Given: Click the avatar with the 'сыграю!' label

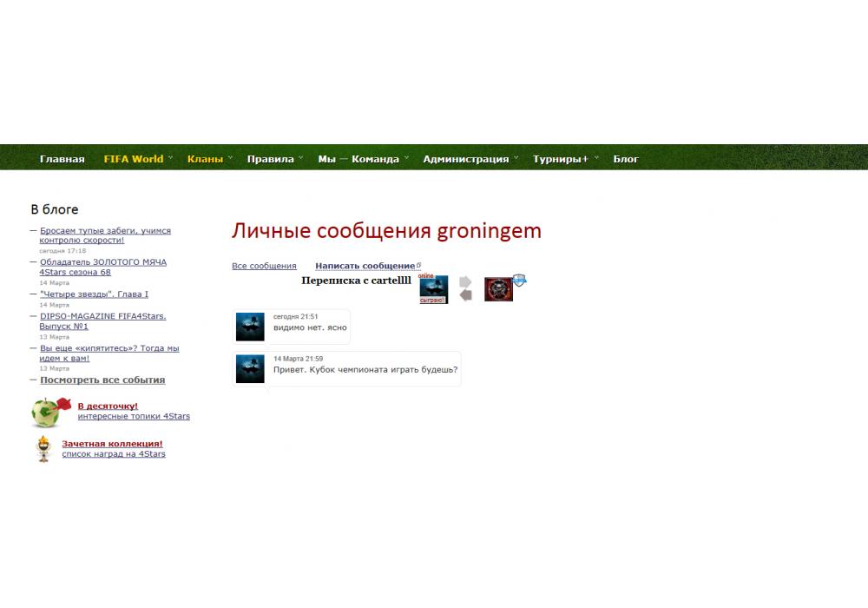Looking at the screenshot, I should point(433,289).
